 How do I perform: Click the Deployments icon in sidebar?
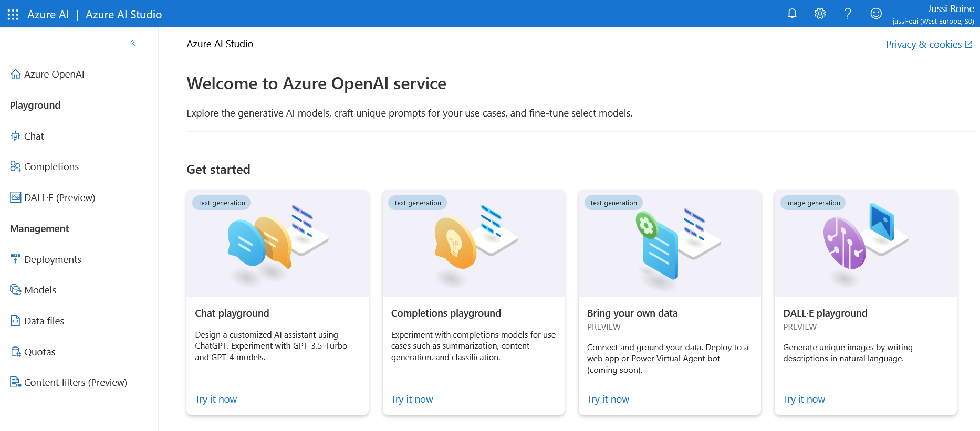tap(15, 259)
